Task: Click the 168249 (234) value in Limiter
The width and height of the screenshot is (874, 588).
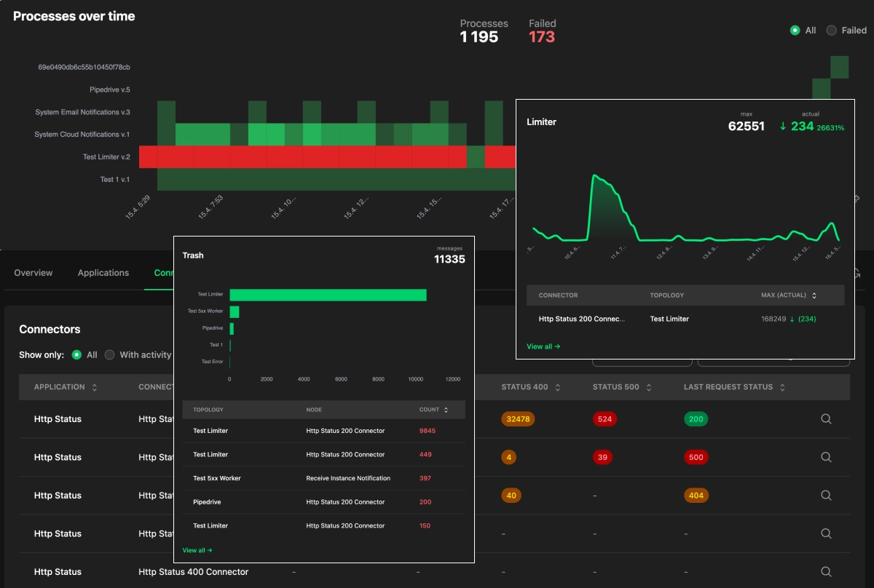Action: pyautogui.click(x=789, y=319)
